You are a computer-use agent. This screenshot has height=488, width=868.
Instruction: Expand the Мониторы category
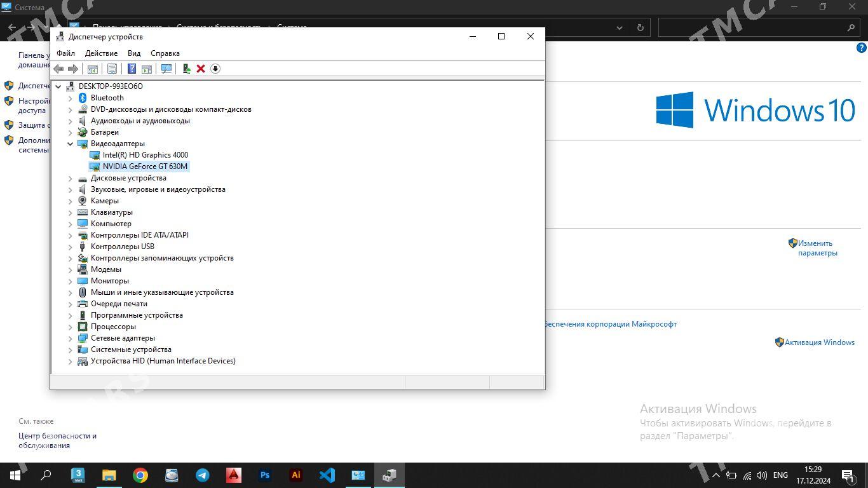pos(71,281)
